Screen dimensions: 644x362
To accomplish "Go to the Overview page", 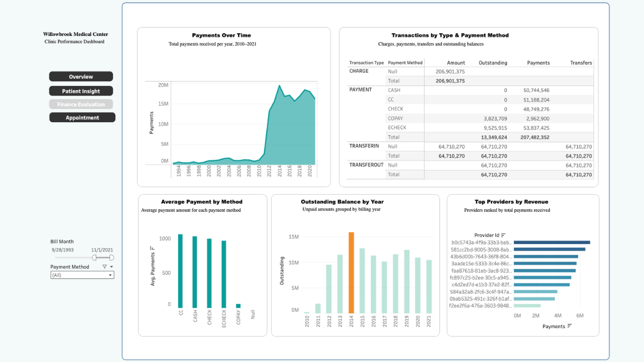I will (x=81, y=77).
